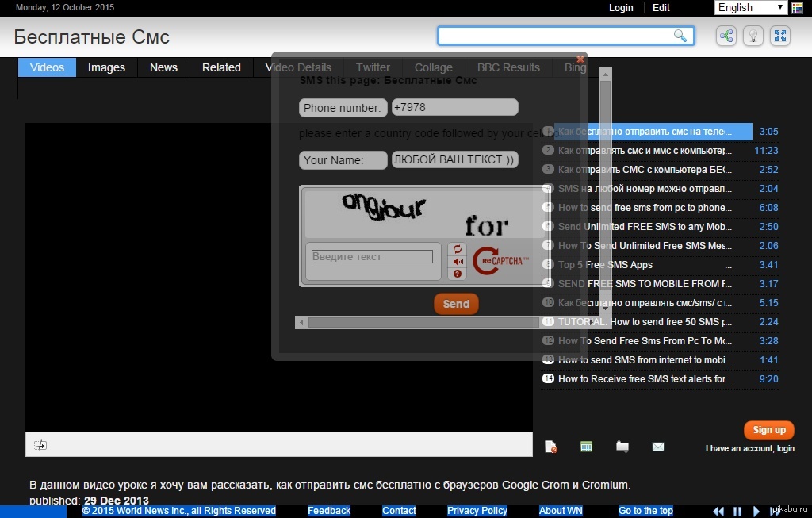Open the green grid icon under playlist

pos(586,447)
